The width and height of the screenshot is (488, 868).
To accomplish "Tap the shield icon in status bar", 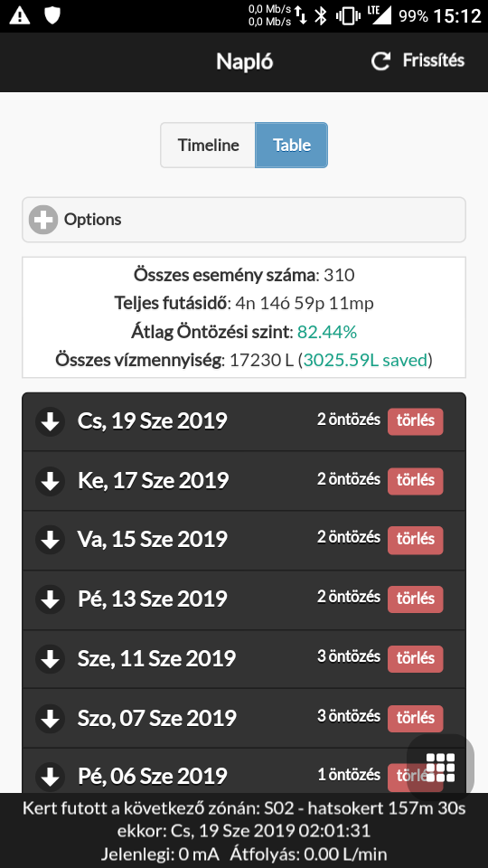I will (x=52, y=15).
